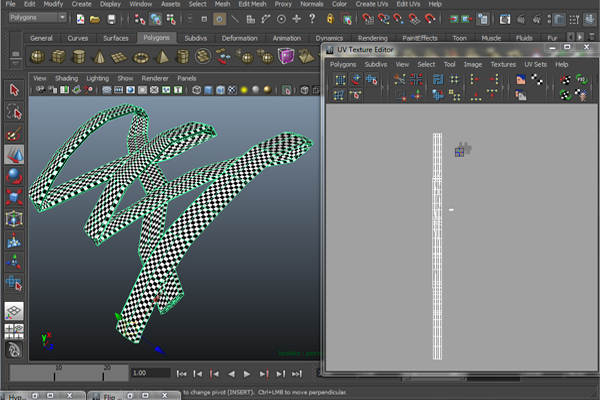Create a polygon pyramid from shelf
600x400 pixels.
(162, 57)
